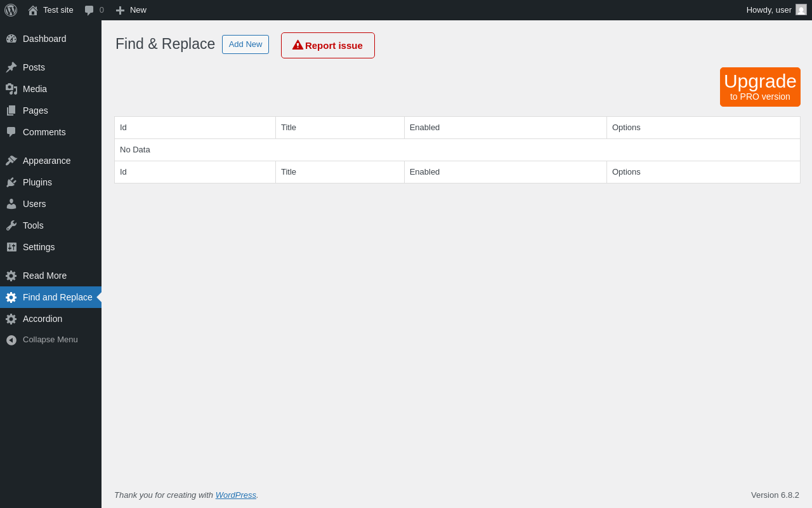Click the plus icon beside New

(x=120, y=10)
